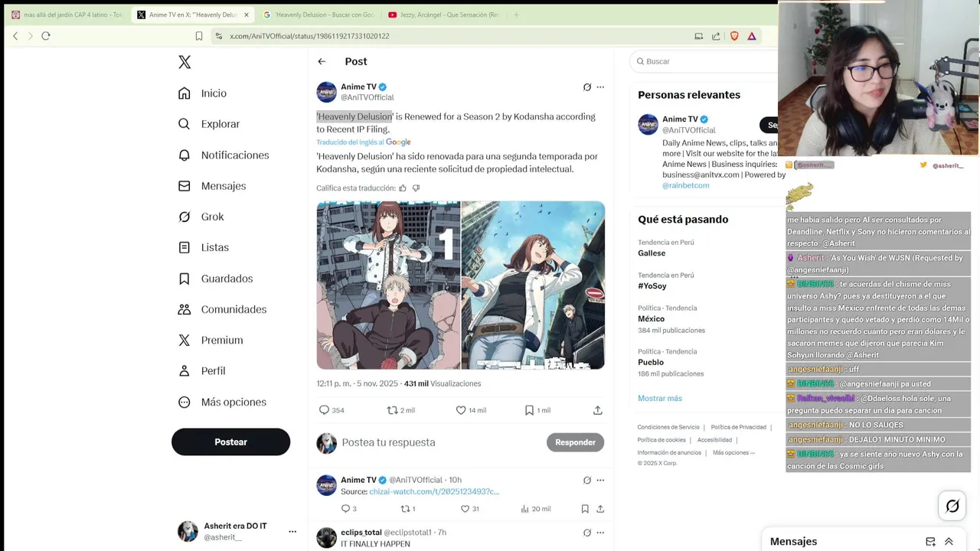Like Anime TV source comment showing 31
This screenshot has width=980, height=551.
(x=469, y=509)
